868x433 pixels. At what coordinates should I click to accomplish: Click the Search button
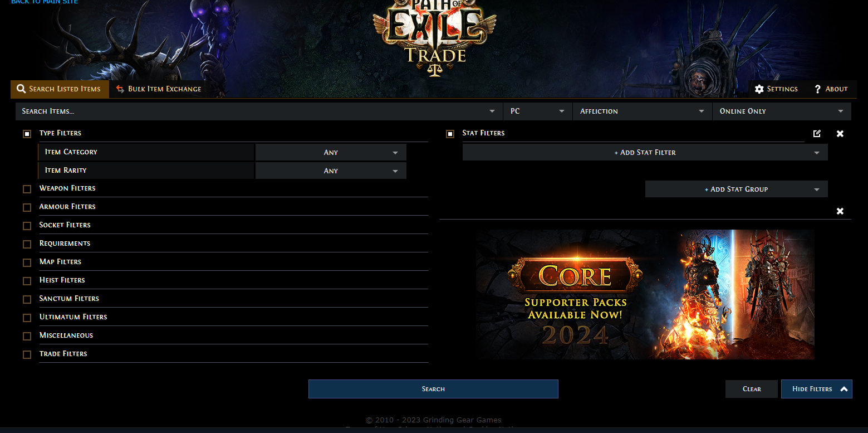pos(433,389)
